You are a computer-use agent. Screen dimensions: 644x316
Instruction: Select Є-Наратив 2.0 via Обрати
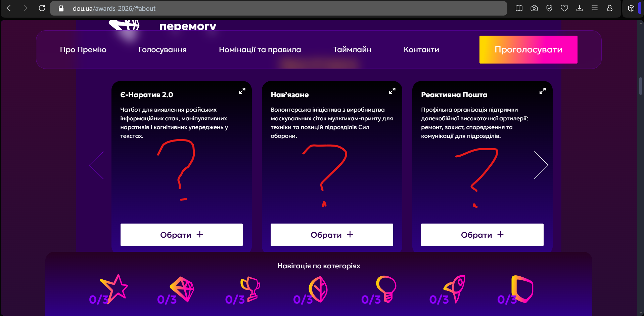pos(182,235)
